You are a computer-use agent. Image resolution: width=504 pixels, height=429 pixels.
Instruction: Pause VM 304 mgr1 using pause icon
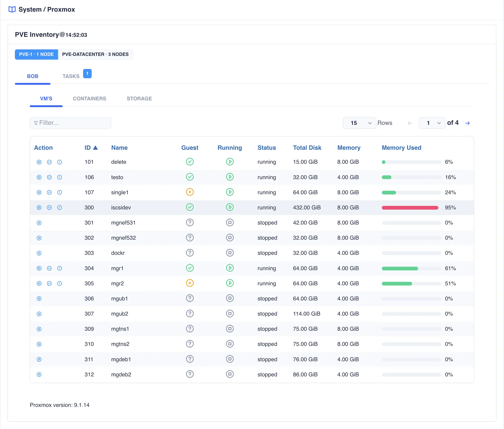(49, 268)
